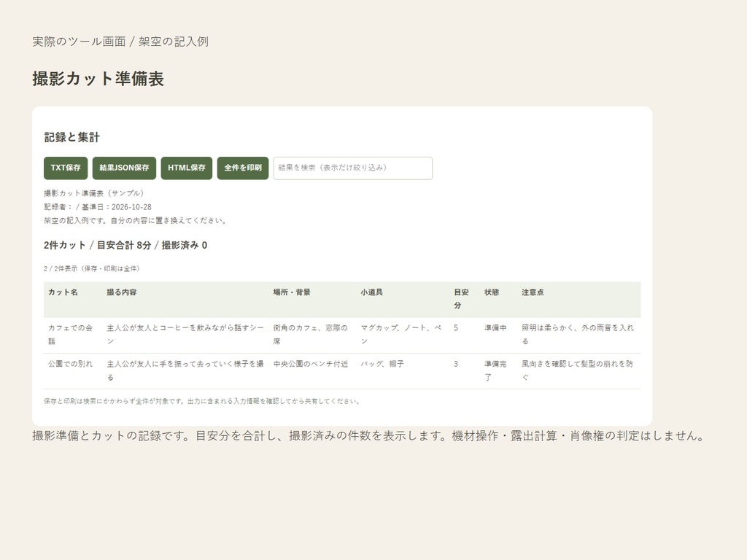Select the 撮影準備とカットの記録です description text
Viewport: 747px width, 560px height.
[368, 436]
